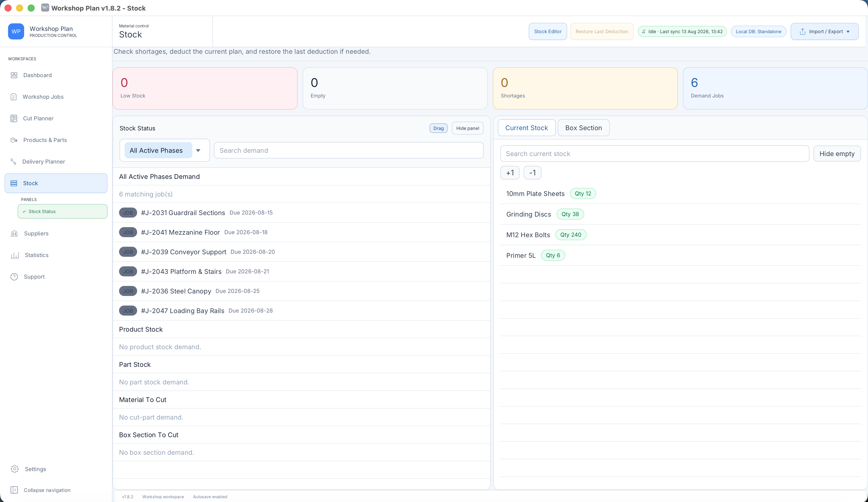868x502 pixels.
Task: Select the M12 Hex Bolts stock row
Action: point(681,235)
